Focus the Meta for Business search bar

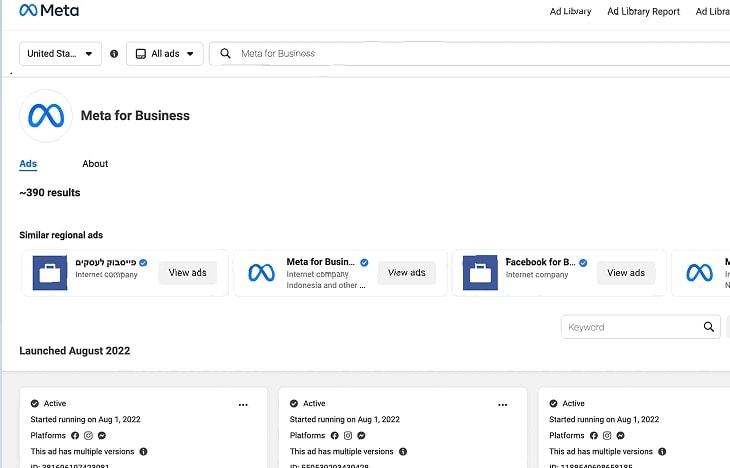coord(470,54)
